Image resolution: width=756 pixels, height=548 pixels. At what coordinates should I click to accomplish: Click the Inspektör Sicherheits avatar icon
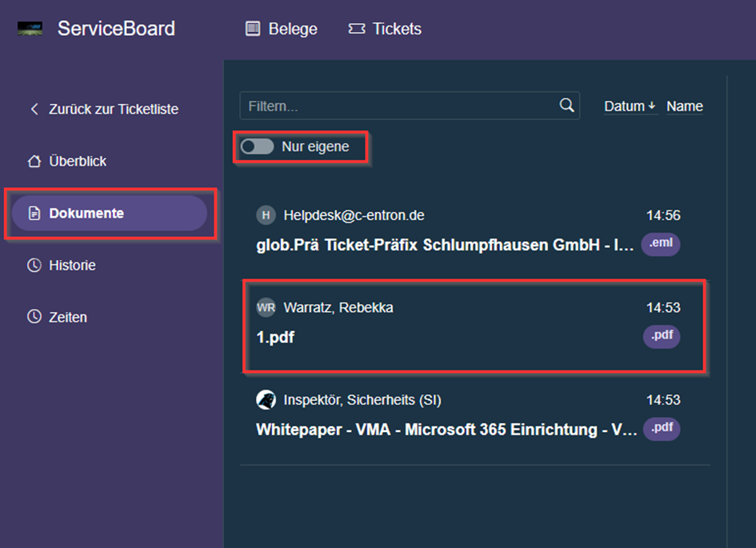pyautogui.click(x=266, y=399)
